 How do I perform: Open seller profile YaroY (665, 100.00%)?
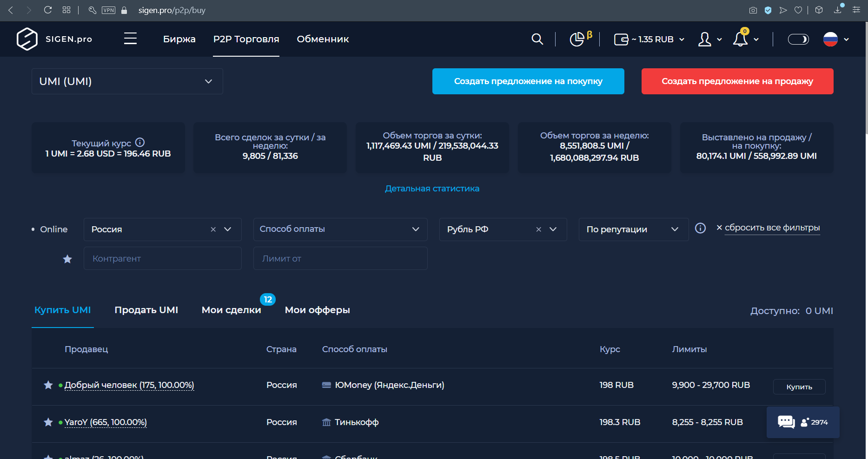click(106, 422)
